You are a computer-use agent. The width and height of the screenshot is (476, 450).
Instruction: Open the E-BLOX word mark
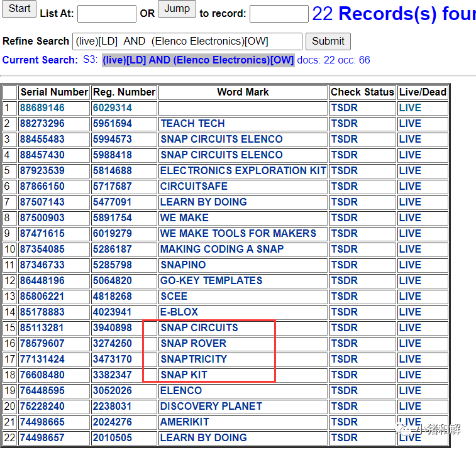click(179, 312)
